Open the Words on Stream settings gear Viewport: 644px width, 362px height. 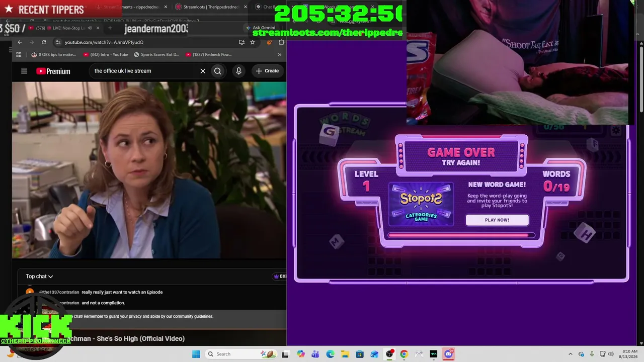pyautogui.click(x=616, y=131)
